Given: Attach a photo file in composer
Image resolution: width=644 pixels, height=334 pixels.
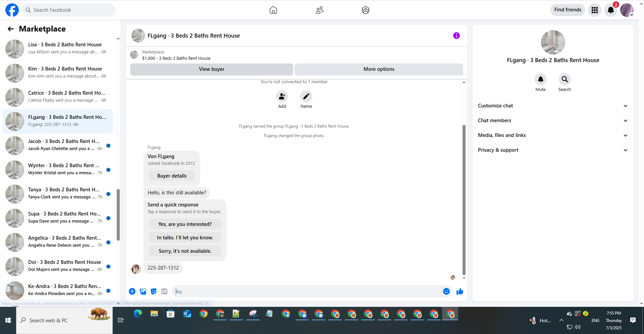Looking at the screenshot, I should pyautogui.click(x=143, y=291).
